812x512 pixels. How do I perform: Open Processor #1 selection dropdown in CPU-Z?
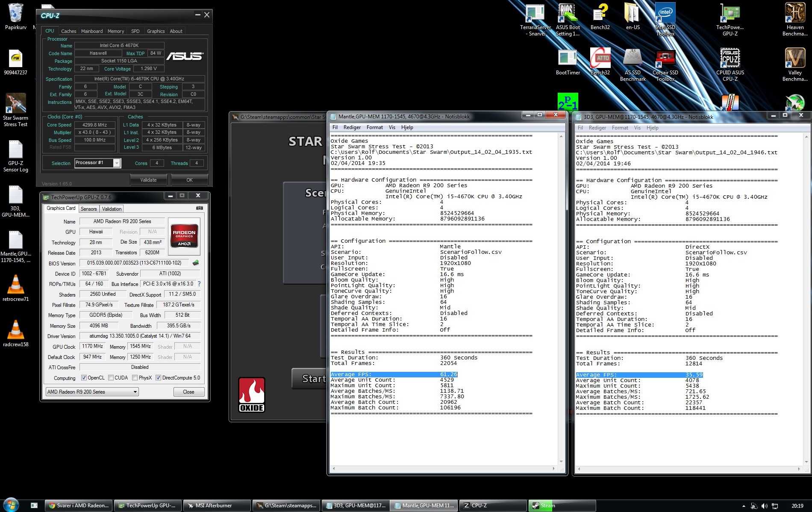click(97, 163)
